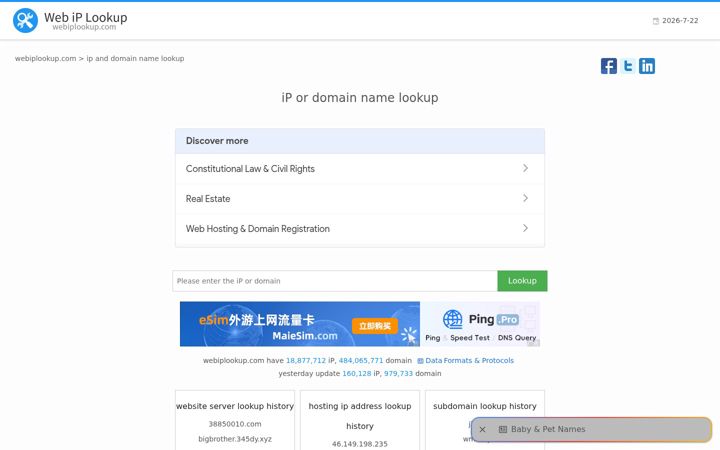
Task: Go to webiplookup.com breadcrumb home
Action: coord(45,58)
